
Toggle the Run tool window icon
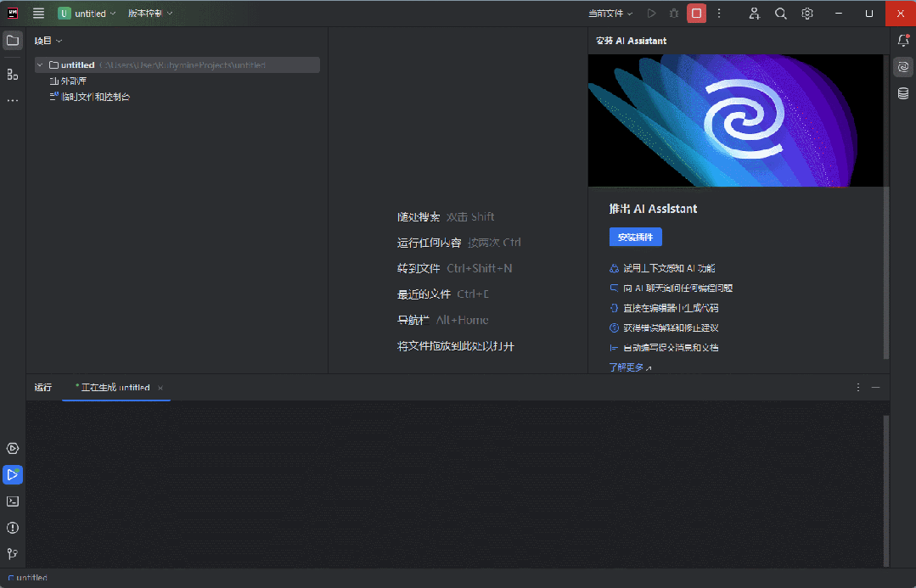pyautogui.click(x=12, y=474)
